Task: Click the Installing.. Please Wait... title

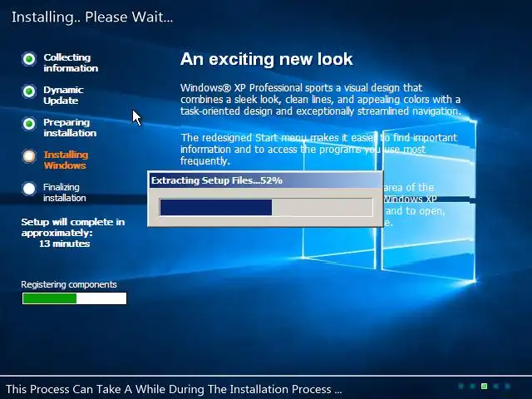Action: 92,17
